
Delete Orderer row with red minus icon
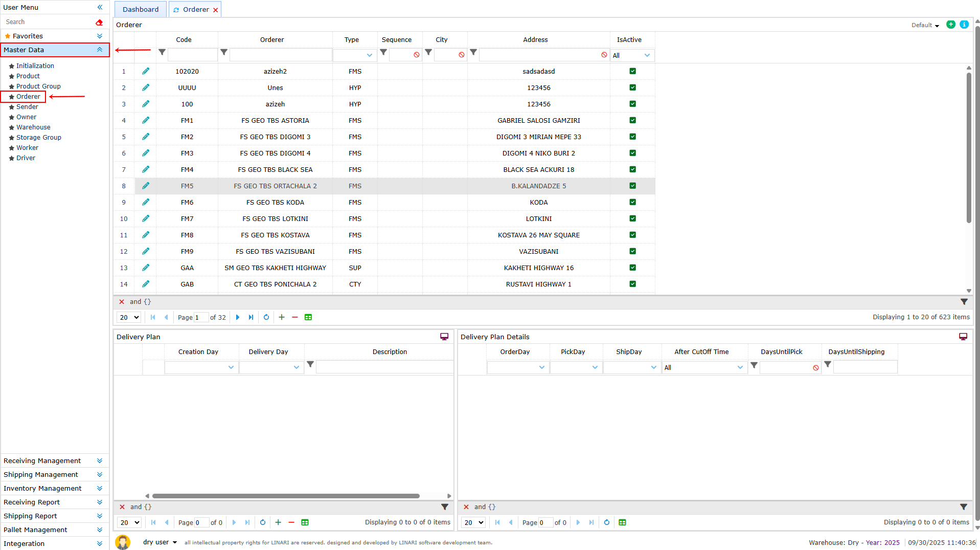point(295,317)
